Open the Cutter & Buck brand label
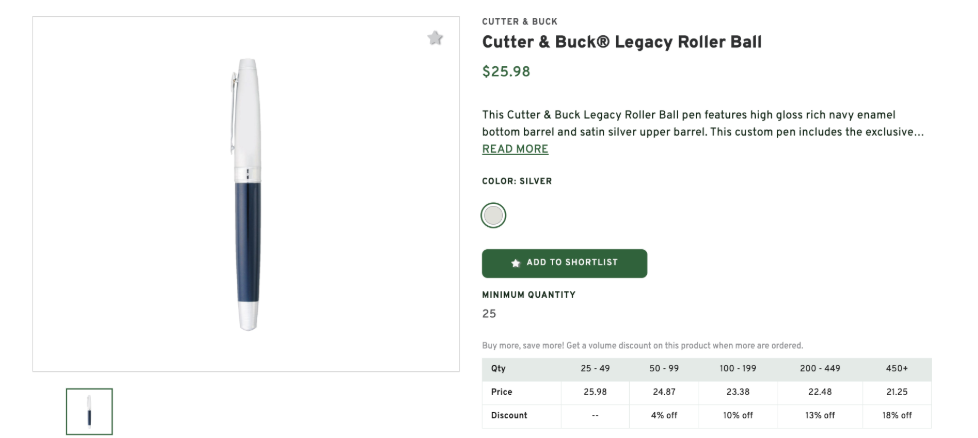 519,22
